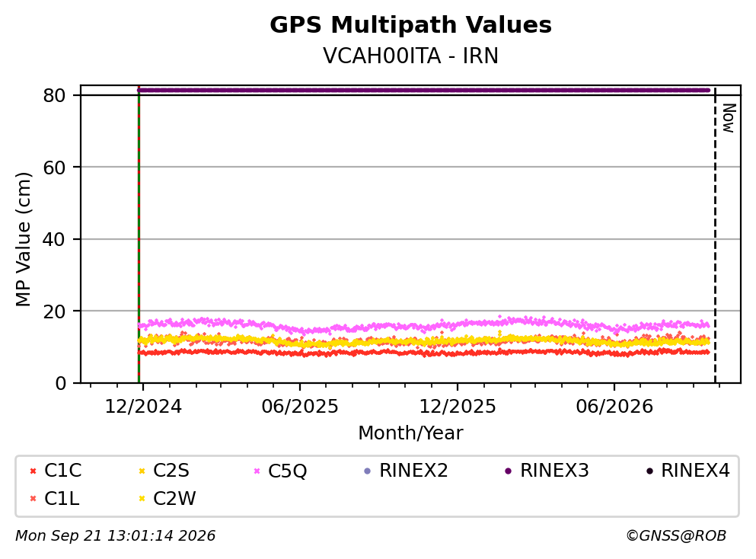Click the MP Value (cm) axis label
This screenshot has width=756, height=559.
[23, 239]
